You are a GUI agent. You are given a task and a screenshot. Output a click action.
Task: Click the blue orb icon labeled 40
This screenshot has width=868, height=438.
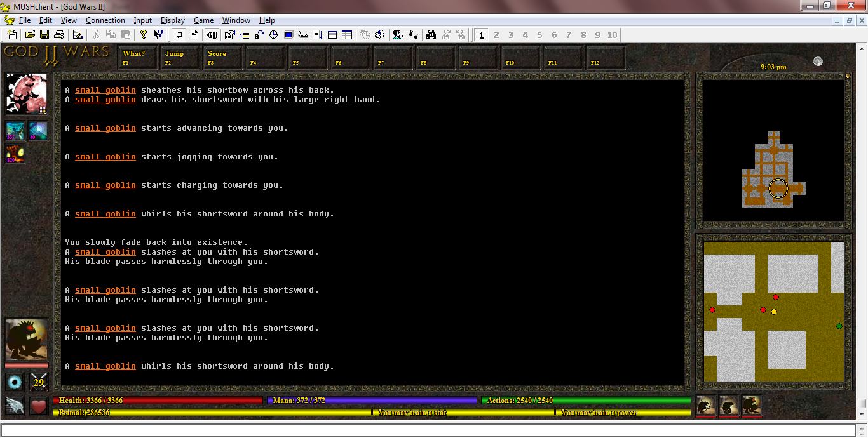pos(37,131)
